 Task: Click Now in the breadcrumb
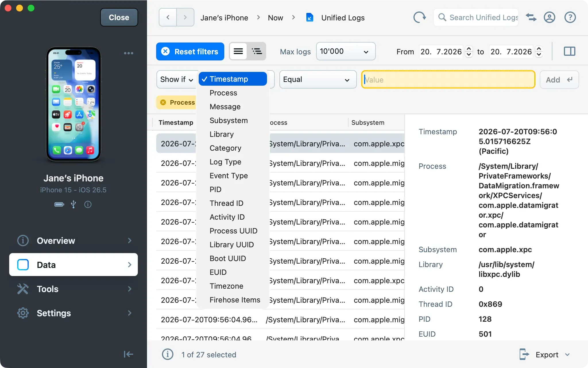coord(275,18)
